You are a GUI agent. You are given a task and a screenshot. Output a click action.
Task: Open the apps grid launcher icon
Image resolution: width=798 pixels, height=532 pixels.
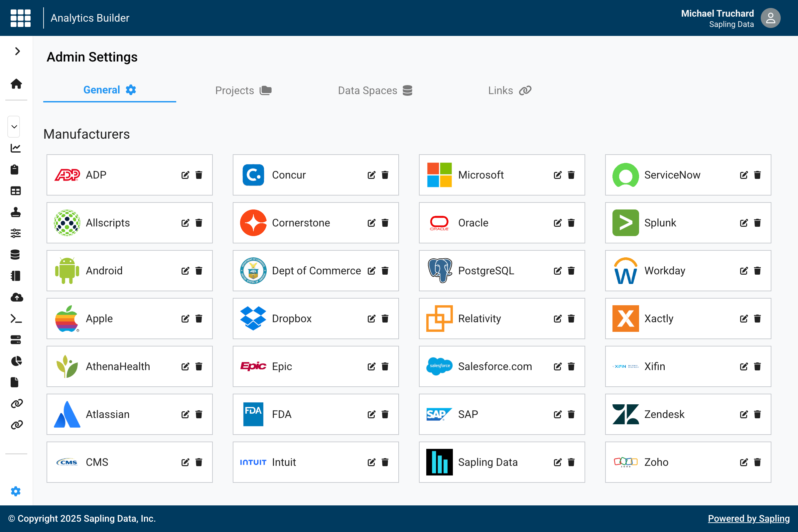(x=20, y=18)
